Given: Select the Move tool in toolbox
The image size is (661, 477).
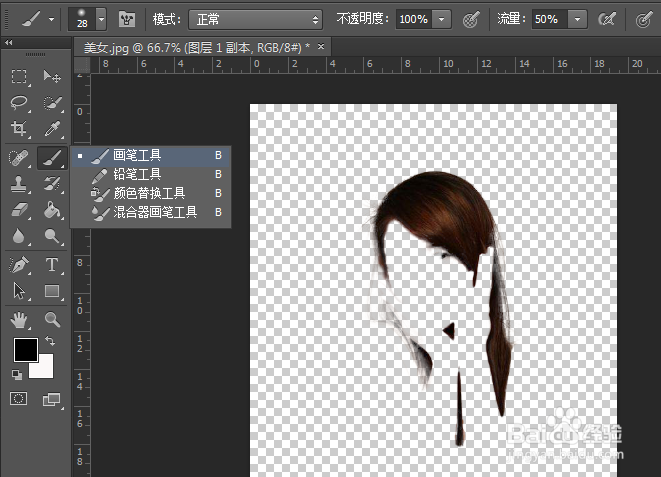Looking at the screenshot, I should (52, 77).
